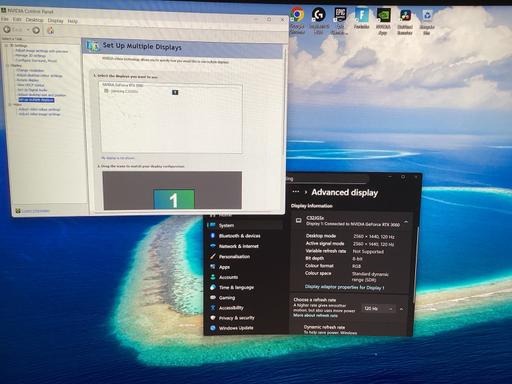Screen dimensions: 512x384
Task: Click the Home icon in NVIDIA Control Panel toolbar
Action: pyautogui.click(x=51, y=30)
